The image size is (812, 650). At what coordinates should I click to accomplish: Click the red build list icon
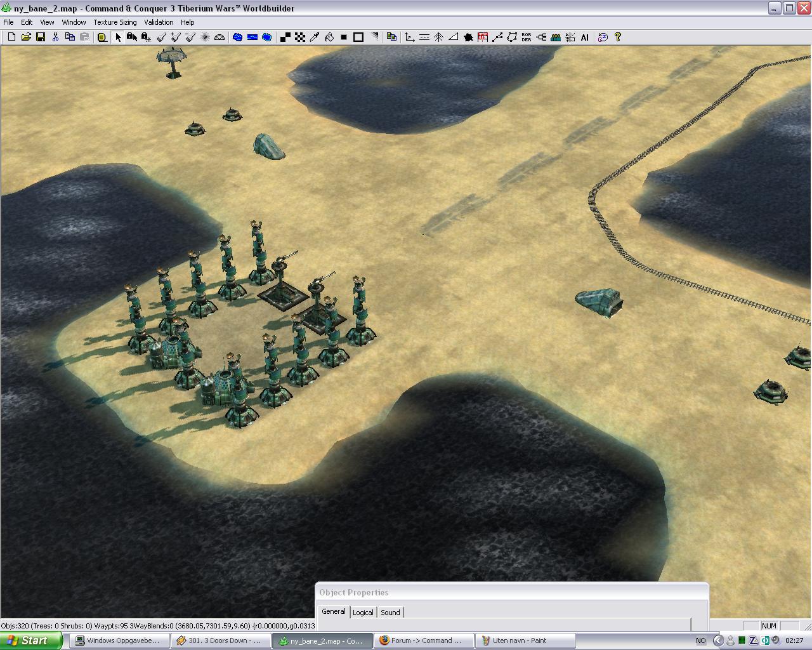[483, 37]
